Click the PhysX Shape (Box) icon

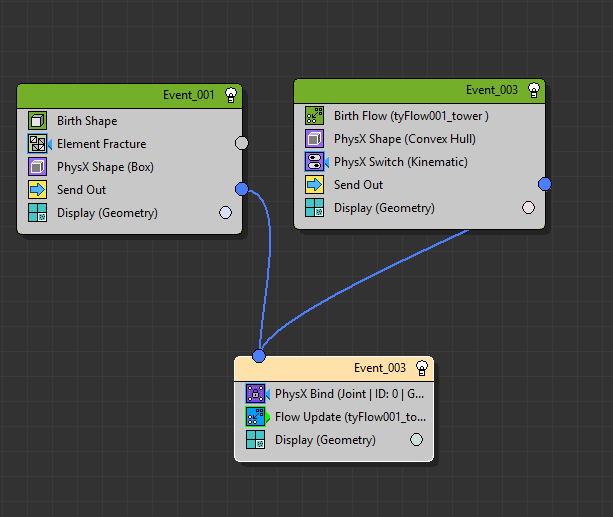[38, 167]
